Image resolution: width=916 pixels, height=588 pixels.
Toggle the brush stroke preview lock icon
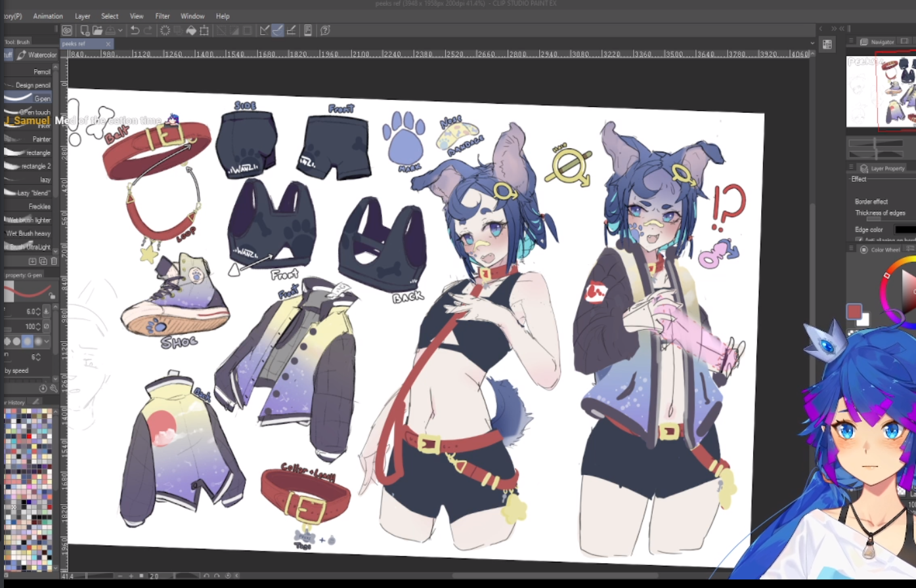click(x=53, y=296)
